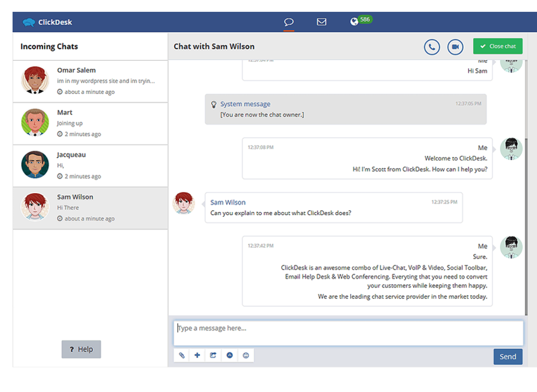537x392 pixels.
Task: Open the emoji smiley picker
Action: point(246,355)
